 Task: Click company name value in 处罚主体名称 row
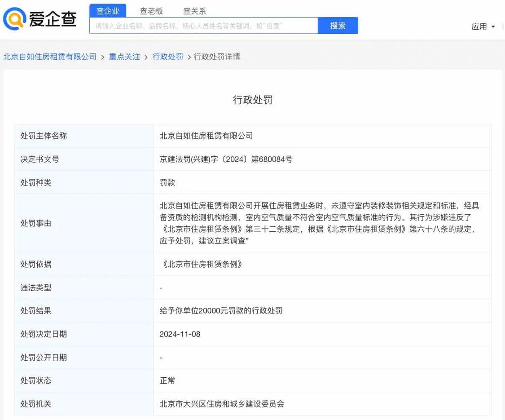coord(206,136)
